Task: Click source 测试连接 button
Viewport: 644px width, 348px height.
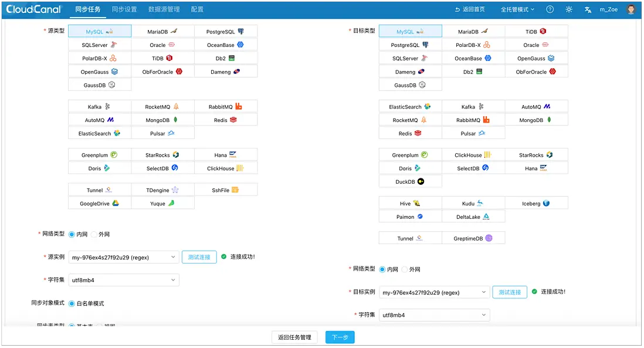Action: click(199, 257)
